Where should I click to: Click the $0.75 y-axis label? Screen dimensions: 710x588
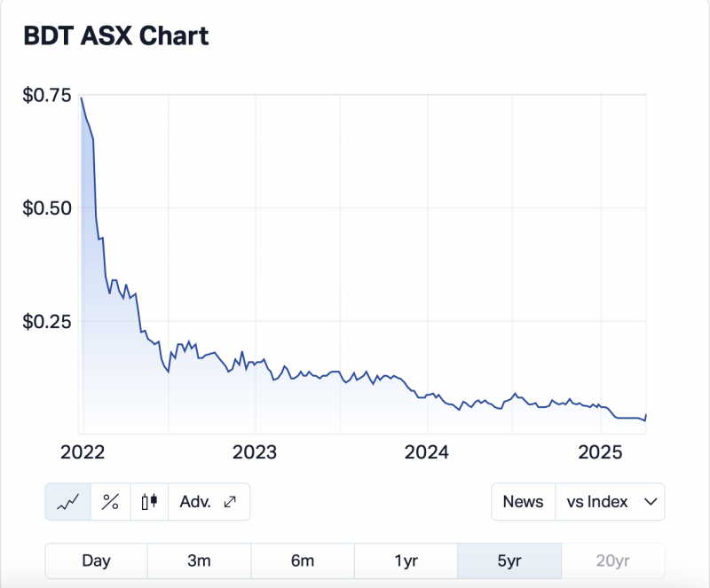pos(47,96)
